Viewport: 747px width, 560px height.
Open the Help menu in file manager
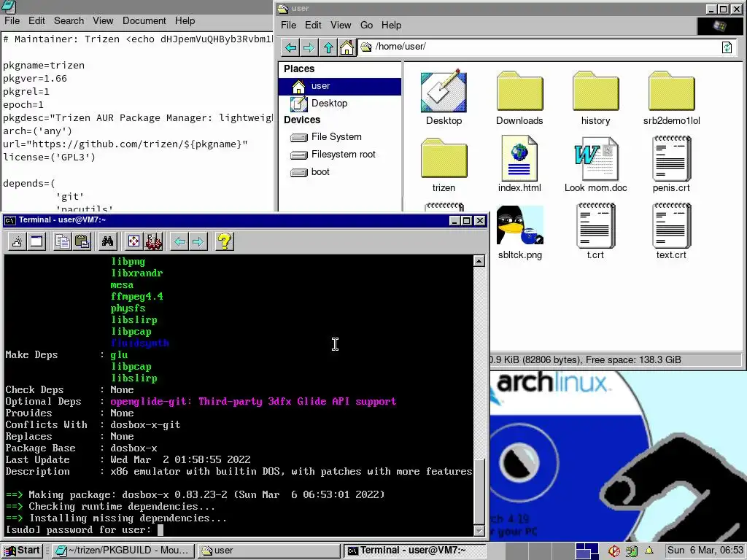[x=391, y=26]
